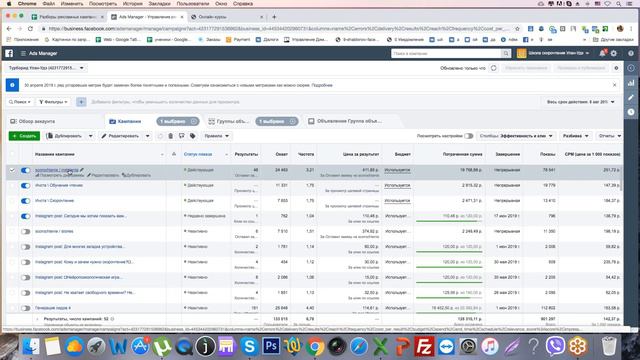
Task: Click the tag label icon in the toolbar
Action: click(192, 136)
